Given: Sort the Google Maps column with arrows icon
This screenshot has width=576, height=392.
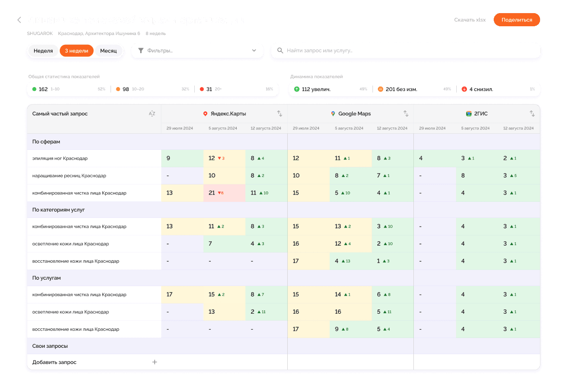Looking at the screenshot, I should tap(406, 114).
